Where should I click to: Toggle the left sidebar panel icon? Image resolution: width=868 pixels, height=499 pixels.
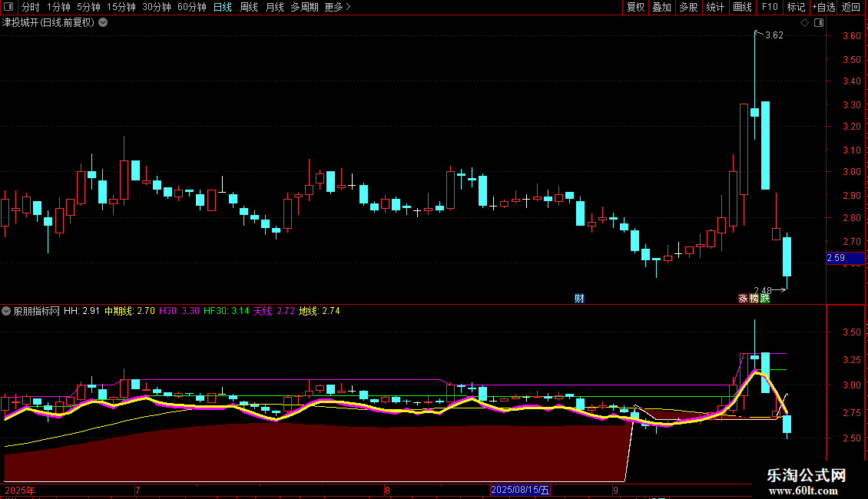tap(8, 7)
